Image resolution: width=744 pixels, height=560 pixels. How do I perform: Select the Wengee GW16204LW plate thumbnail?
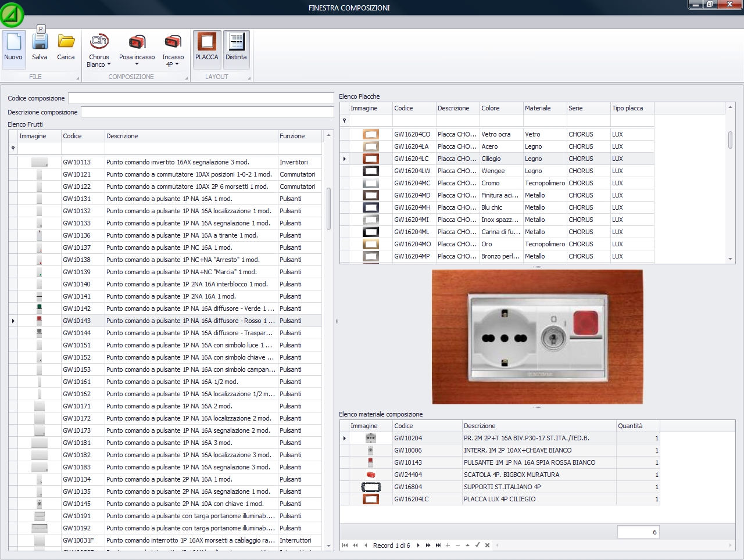[371, 171]
